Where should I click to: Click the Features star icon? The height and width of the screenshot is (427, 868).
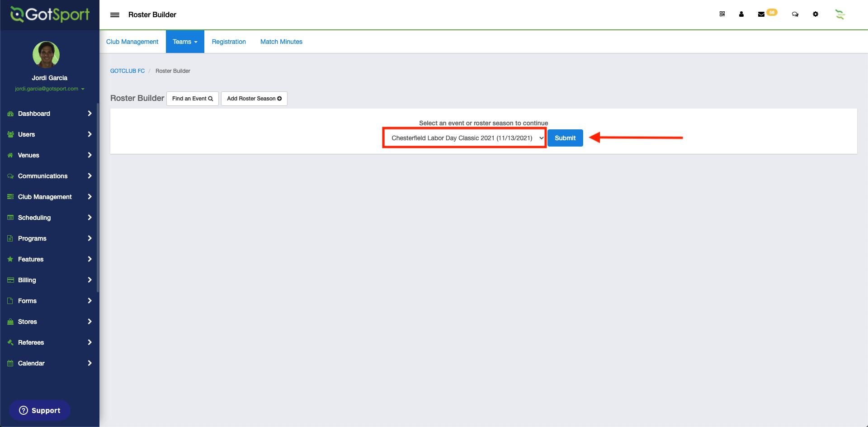pos(10,259)
